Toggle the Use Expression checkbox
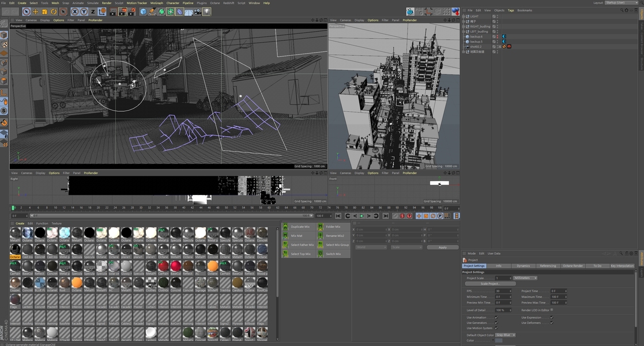 tap(552, 317)
